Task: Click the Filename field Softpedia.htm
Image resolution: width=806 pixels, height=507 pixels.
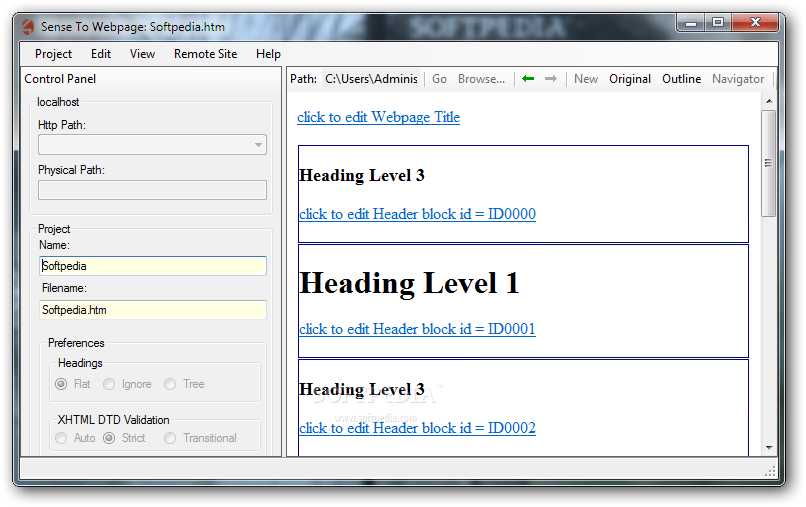Action: (153, 310)
